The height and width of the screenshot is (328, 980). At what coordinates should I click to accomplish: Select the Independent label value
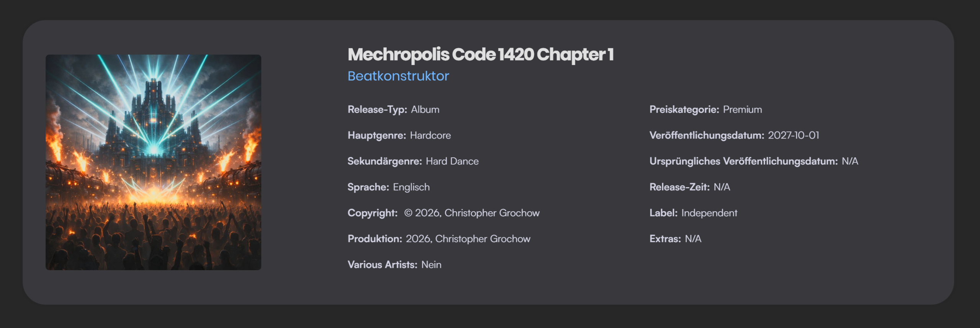click(709, 213)
